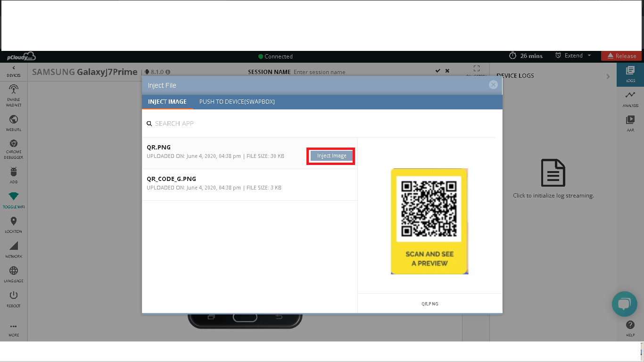Screen dimensions: 644x362
Task: Open the Chrome Debugger
Action: coord(14,149)
